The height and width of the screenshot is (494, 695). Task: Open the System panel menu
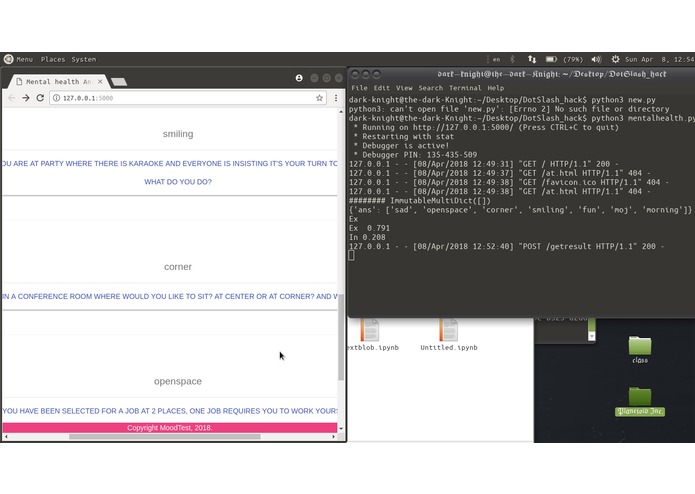[84, 59]
